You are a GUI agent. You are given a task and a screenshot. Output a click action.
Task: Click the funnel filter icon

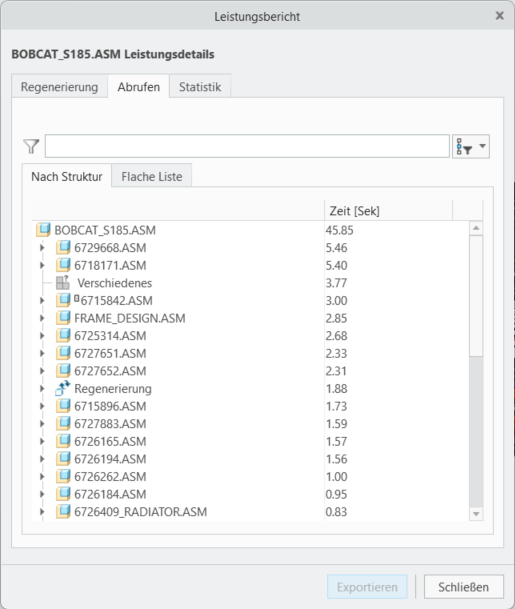tap(31, 146)
